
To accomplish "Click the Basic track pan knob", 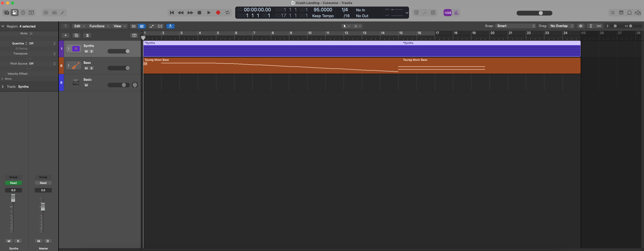I will (x=135, y=85).
